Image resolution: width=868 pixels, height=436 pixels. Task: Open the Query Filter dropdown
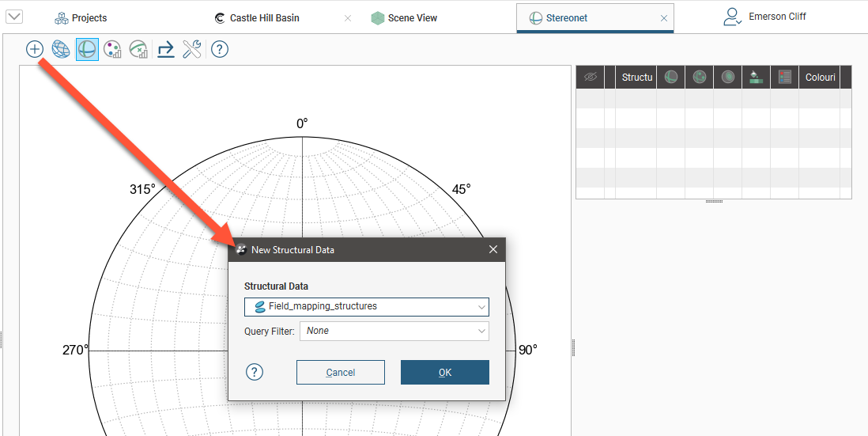coord(394,331)
